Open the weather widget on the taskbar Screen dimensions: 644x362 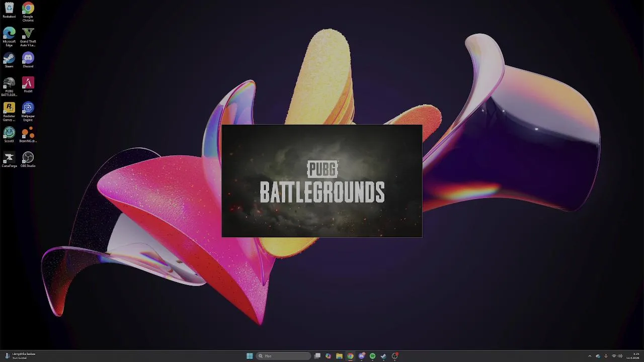(x=20, y=356)
